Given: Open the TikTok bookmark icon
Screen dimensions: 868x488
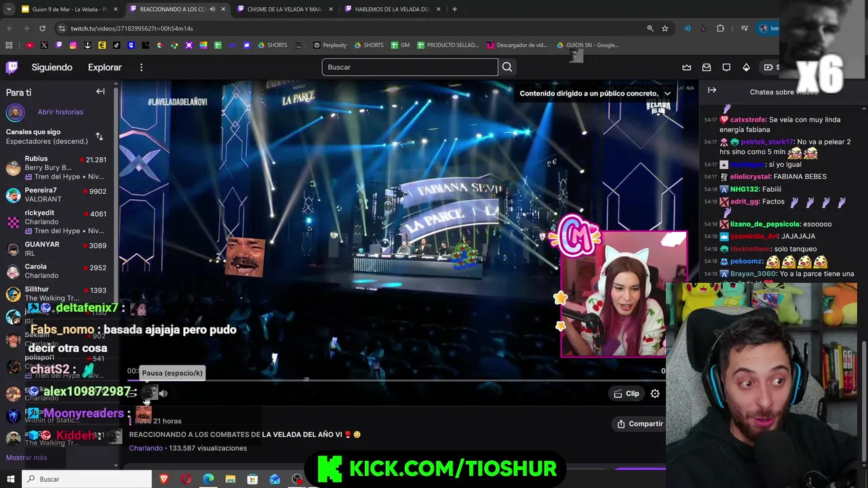Looking at the screenshot, I should click(x=117, y=45).
